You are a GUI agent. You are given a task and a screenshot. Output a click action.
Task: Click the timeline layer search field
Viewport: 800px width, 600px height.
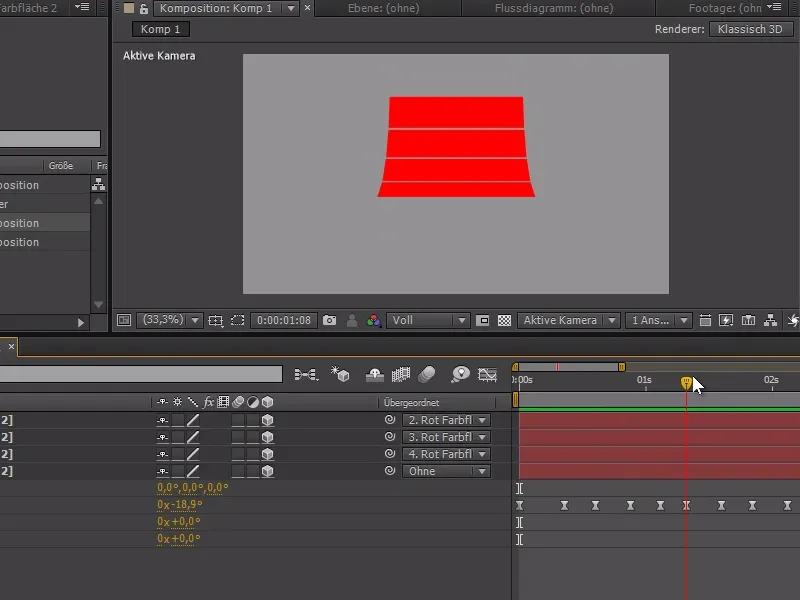[x=141, y=373]
